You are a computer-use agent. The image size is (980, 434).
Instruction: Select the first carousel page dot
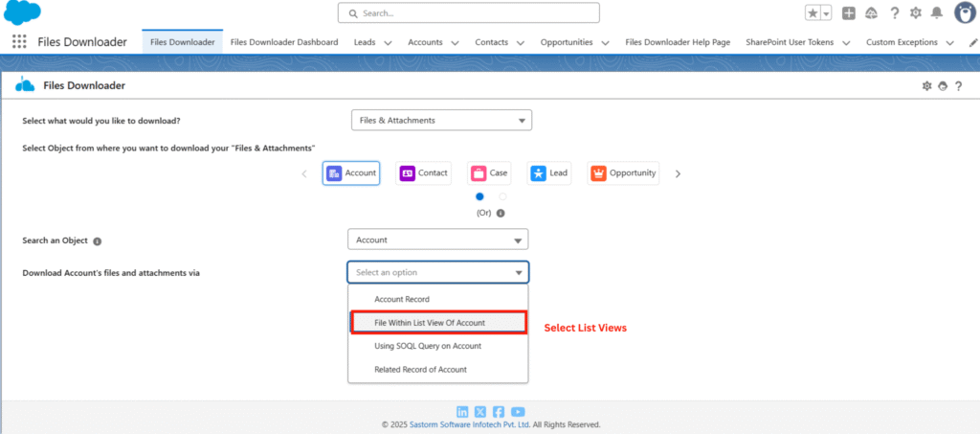(480, 196)
